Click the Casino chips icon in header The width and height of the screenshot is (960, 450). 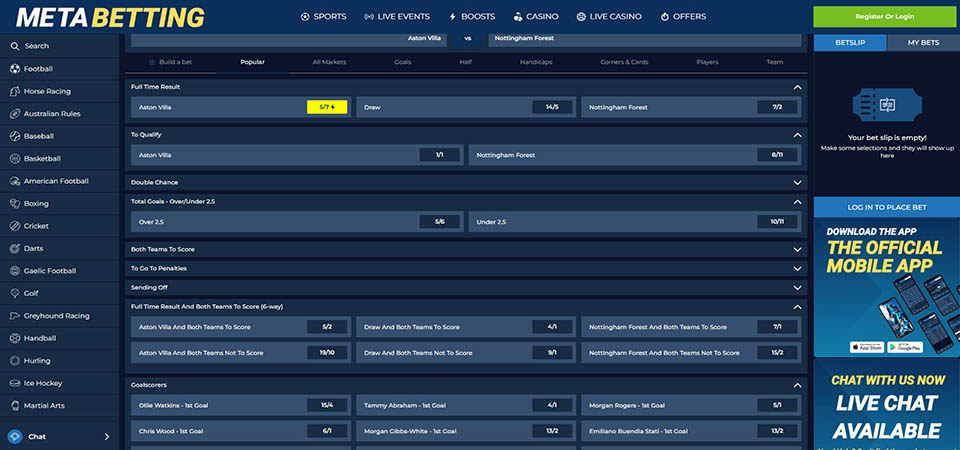518,17
